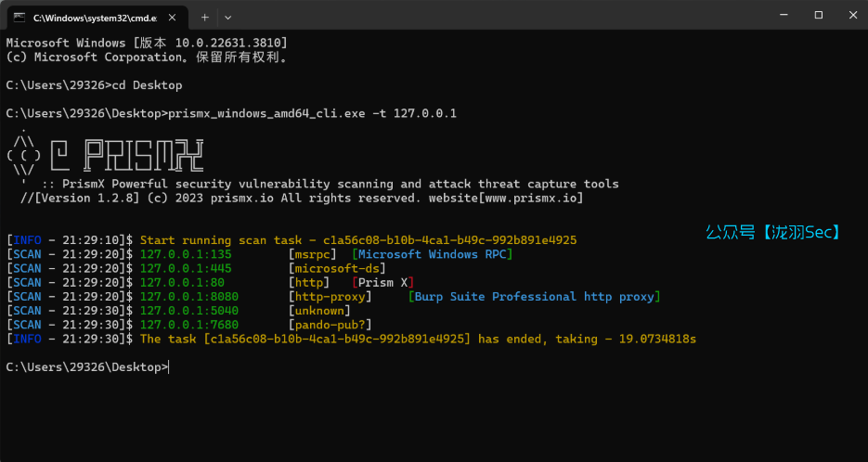
Task: Click the Microsoft Windows RPC label
Action: coord(434,254)
